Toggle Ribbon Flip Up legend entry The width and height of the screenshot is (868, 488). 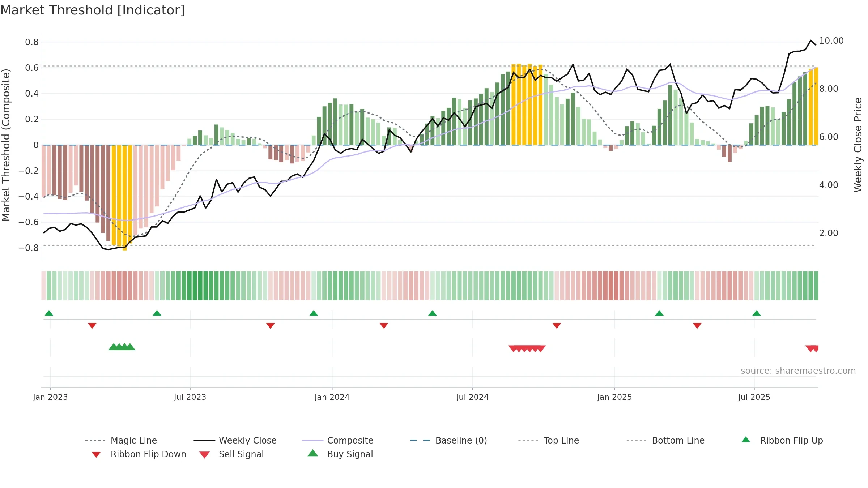[782, 440]
